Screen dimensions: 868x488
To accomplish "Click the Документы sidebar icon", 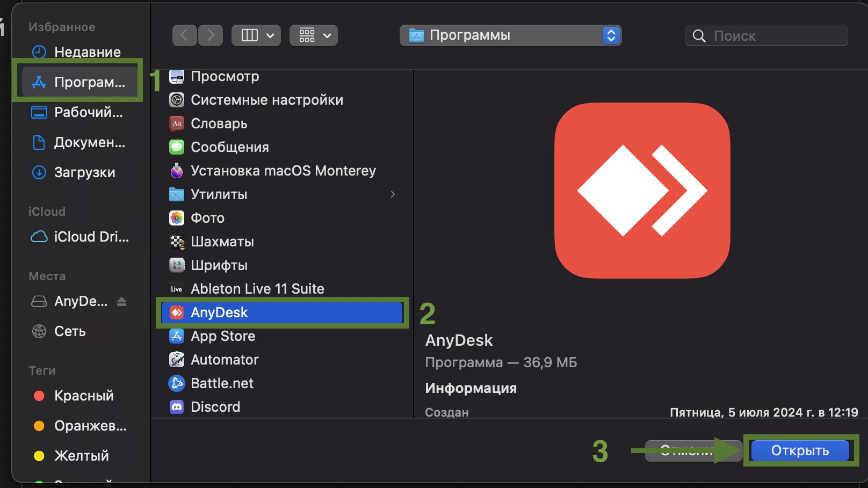I will (39, 142).
